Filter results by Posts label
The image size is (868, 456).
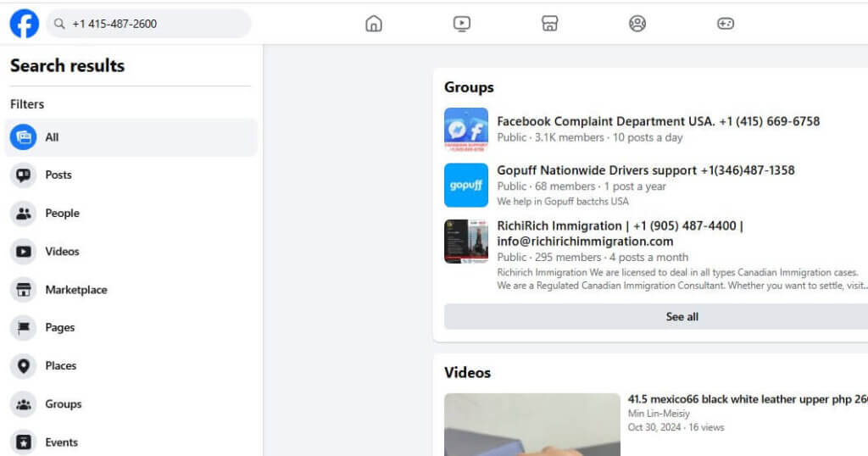coord(58,175)
